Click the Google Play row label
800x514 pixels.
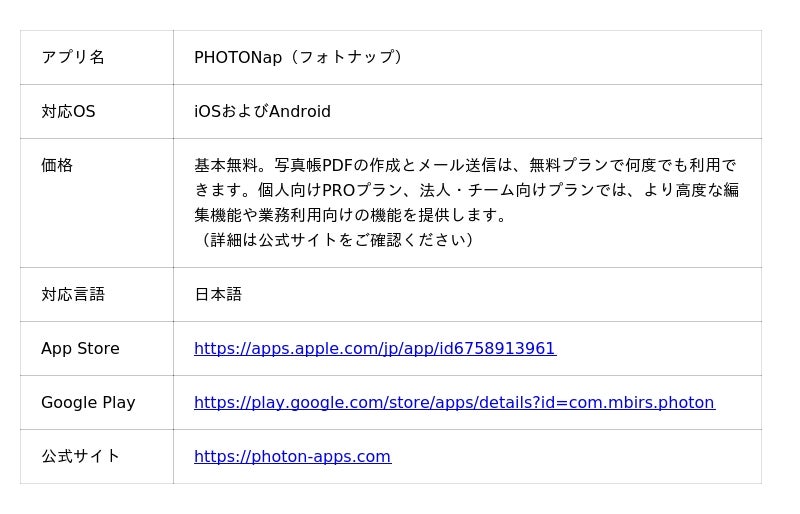pos(88,403)
